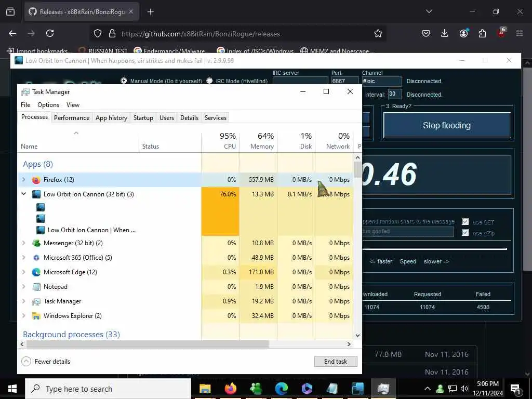Click Task Manager vertical scrollbar thumb
The height and width of the screenshot is (399, 532).
pyautogui.click(x=357, y=169)
